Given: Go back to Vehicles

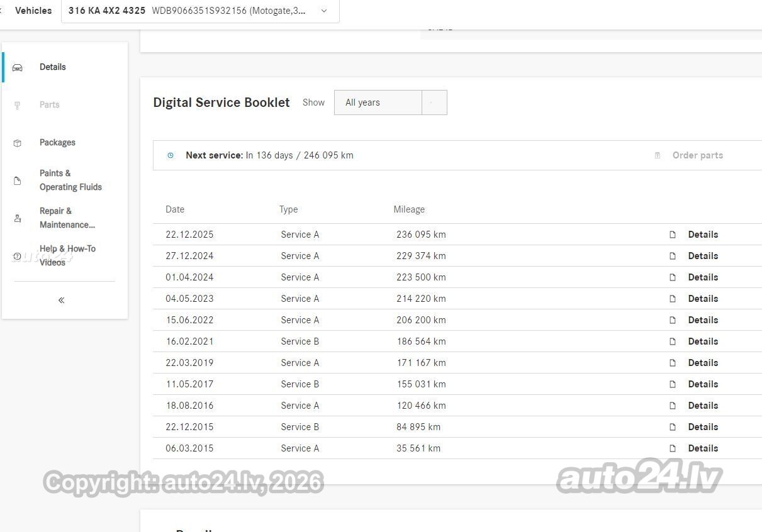Looking at the screenshot, I should tap(33, 11).
